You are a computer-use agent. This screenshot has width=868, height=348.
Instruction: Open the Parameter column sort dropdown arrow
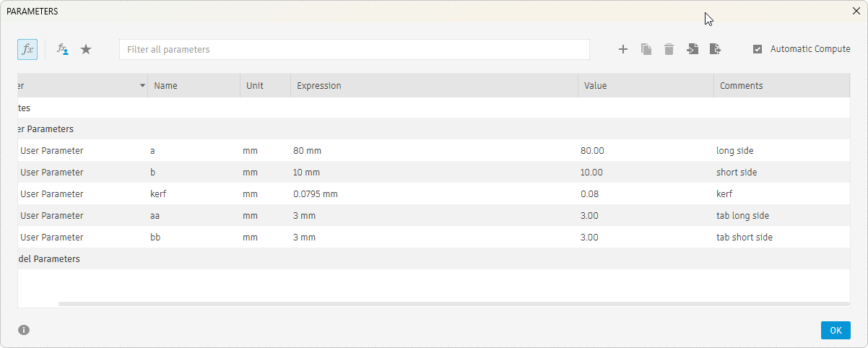tap(142, 86)
